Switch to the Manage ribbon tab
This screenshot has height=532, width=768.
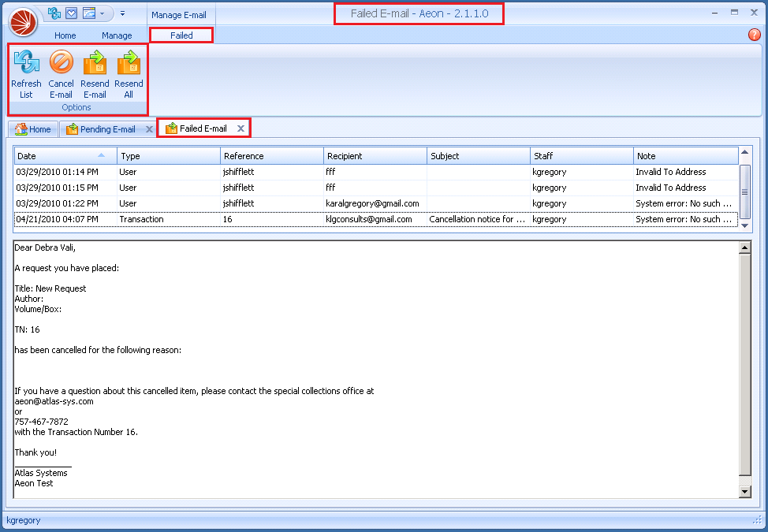117,35
